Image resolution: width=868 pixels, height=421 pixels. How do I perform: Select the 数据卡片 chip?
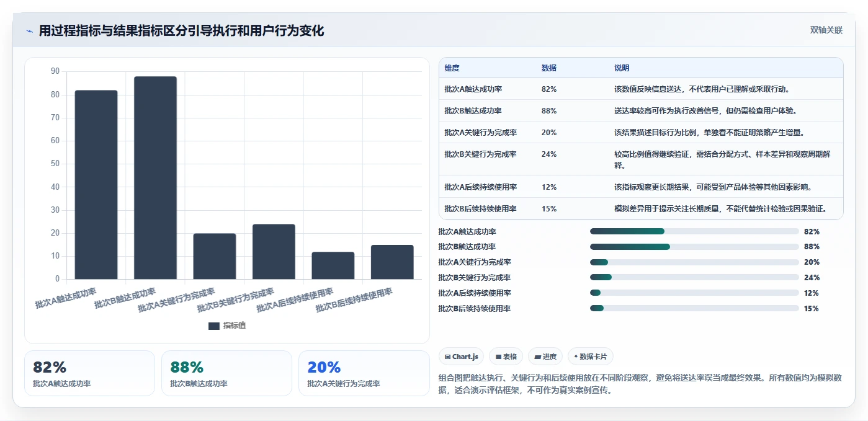coord(591,357)
